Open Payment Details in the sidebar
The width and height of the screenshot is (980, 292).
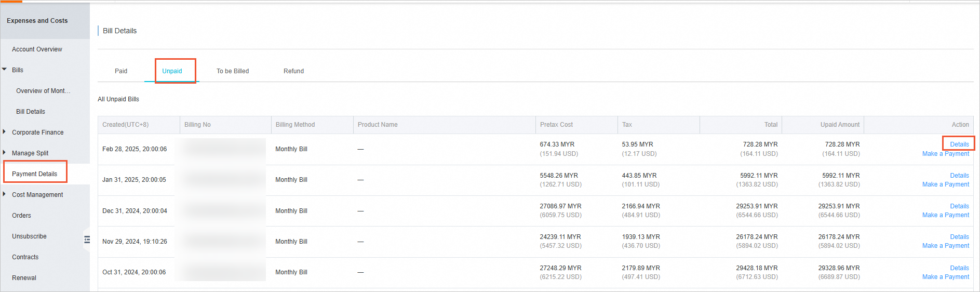pyautogui.click(x=35, y=174)
